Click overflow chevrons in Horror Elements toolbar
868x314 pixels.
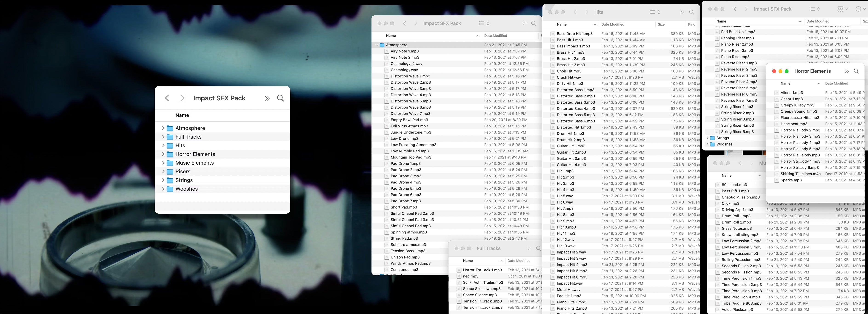coord(846,71)
